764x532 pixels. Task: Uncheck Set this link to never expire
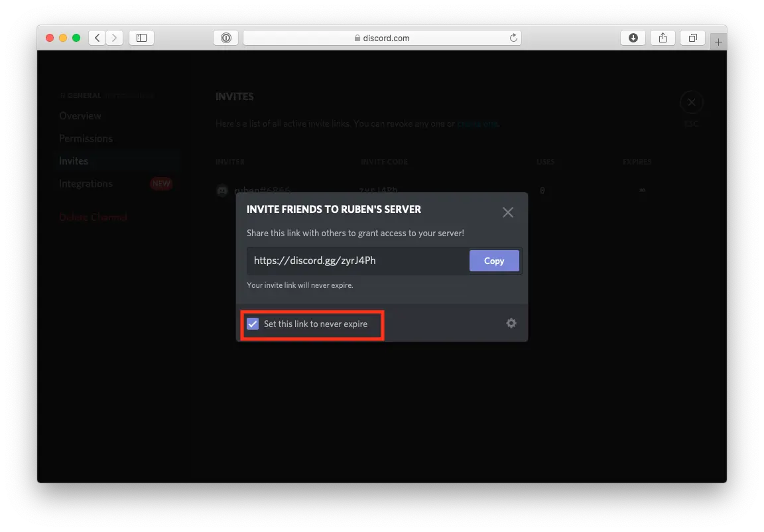coord(253,324)
